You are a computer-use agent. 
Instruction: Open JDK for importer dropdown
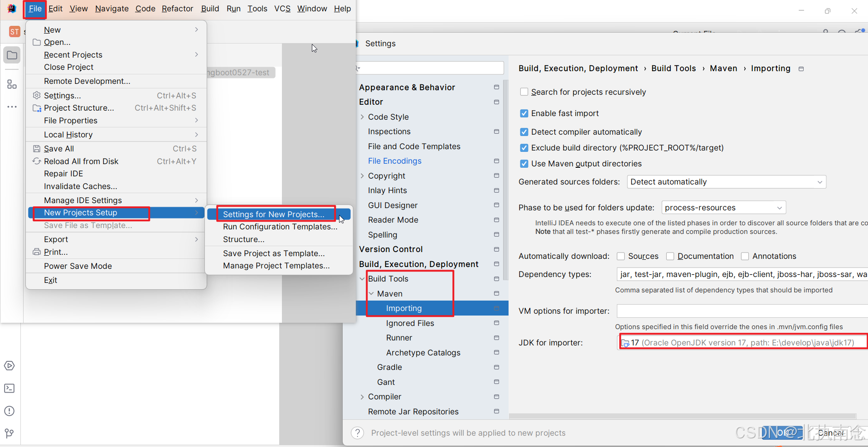(x=742, y=342)
